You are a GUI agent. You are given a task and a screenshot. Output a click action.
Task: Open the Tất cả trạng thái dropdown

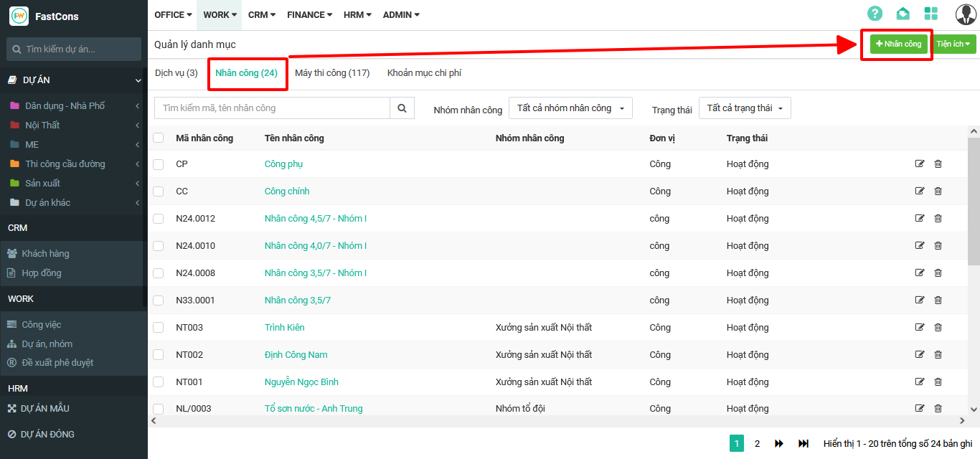pos(745,108)
